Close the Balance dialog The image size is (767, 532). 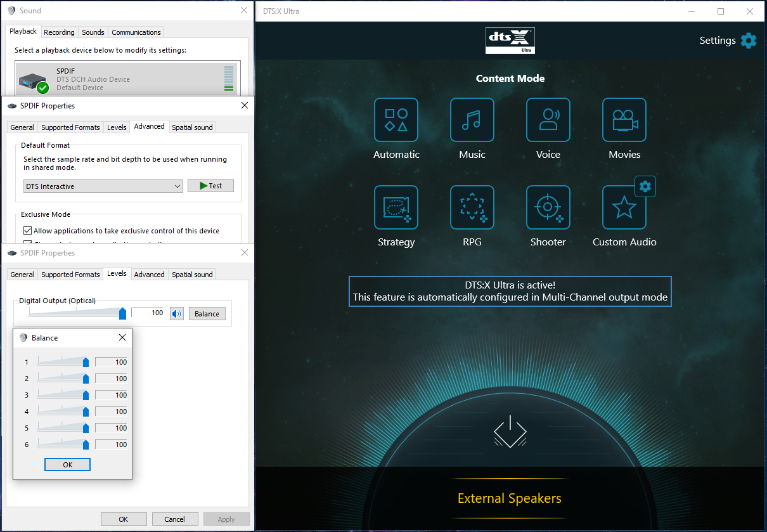[122, 338]
